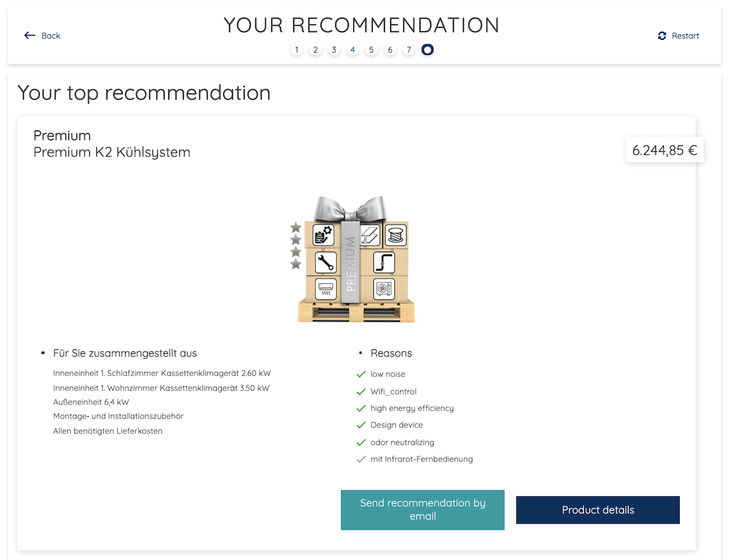The width and height of the screenshot is (729, 560).
Task: Go to step 1 in the progress bar
Action: tap(297, 50)
